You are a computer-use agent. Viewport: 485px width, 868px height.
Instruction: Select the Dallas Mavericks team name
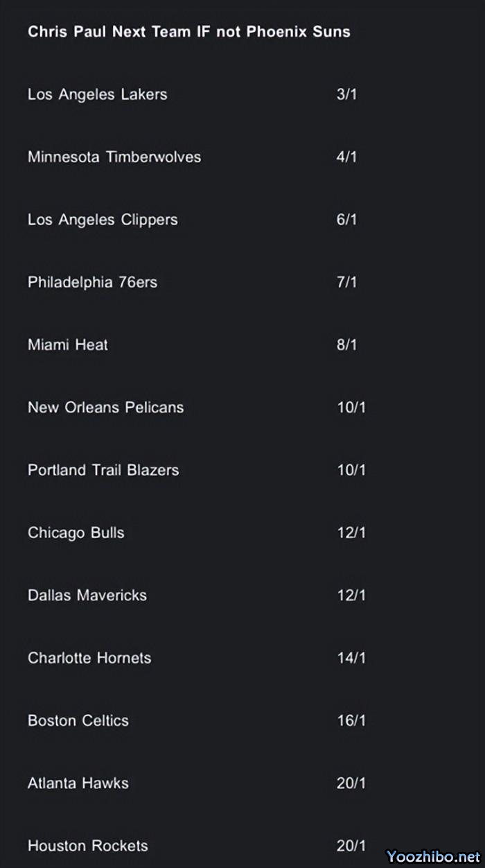pyautogui.click(x=87, y=595)
